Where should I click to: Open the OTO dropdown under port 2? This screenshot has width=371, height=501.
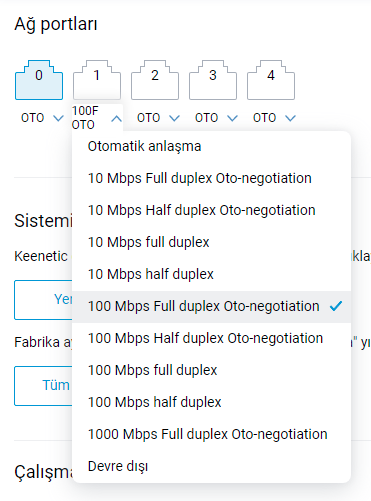coord(158,118)
